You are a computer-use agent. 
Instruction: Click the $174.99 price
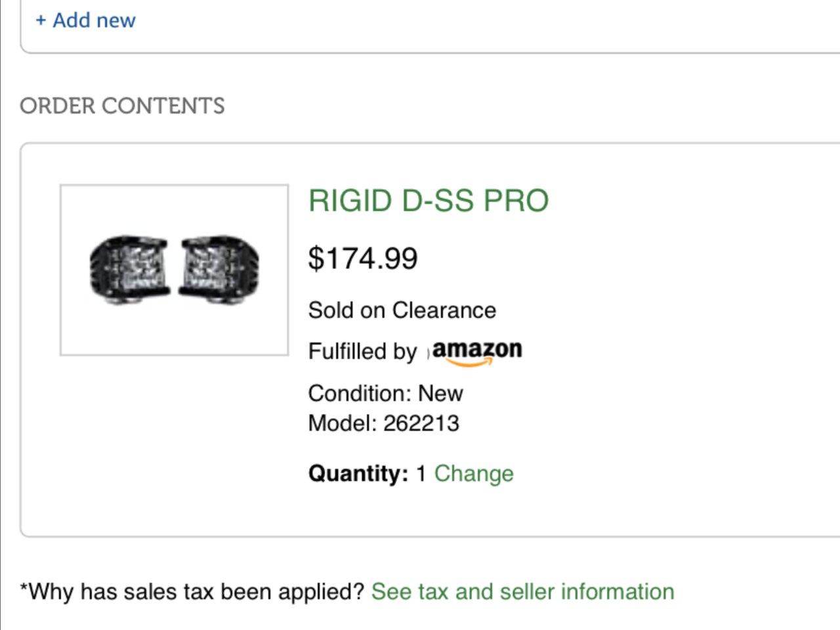point(363,258)
